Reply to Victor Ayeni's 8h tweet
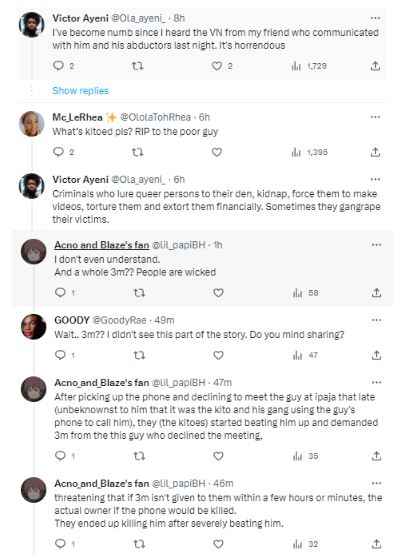The width and height of the screenshot is (405, 560). pyautogui.click(x=59, y=66)
